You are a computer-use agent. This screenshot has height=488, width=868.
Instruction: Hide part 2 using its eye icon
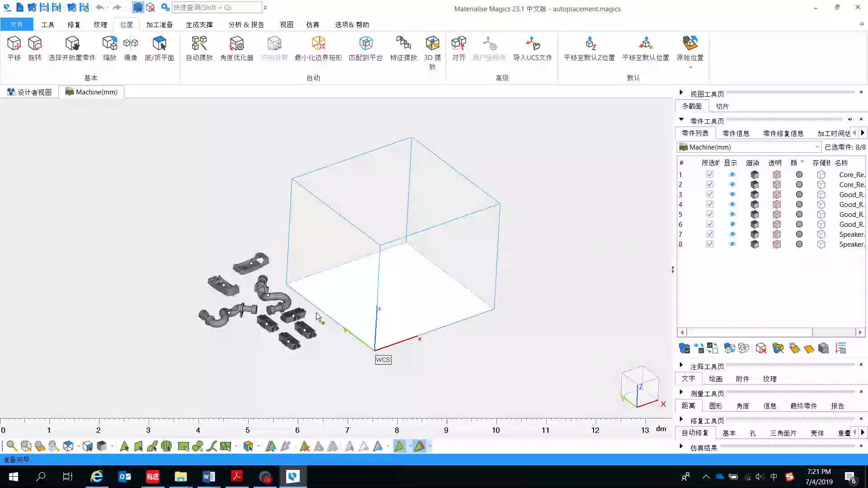[x=732, y=184]
